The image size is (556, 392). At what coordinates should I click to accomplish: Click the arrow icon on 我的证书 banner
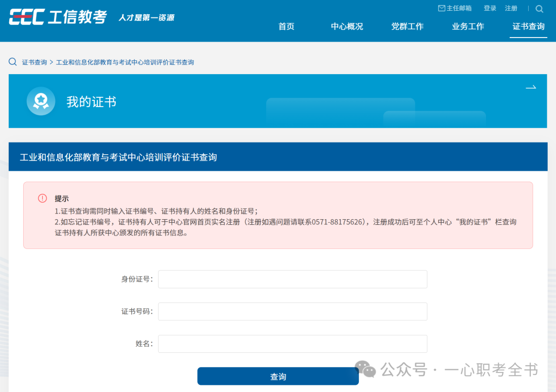[530, 87]
